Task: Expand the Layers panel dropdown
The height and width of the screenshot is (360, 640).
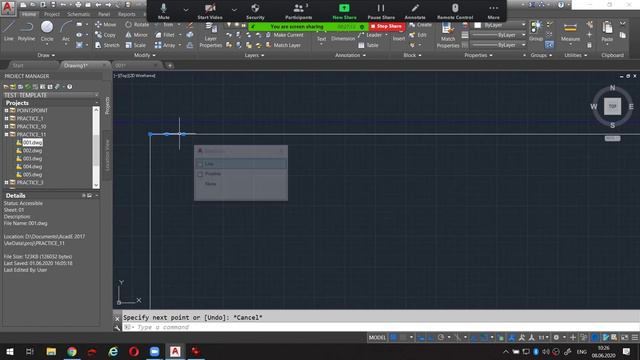Action: click(x=254, y=55)
